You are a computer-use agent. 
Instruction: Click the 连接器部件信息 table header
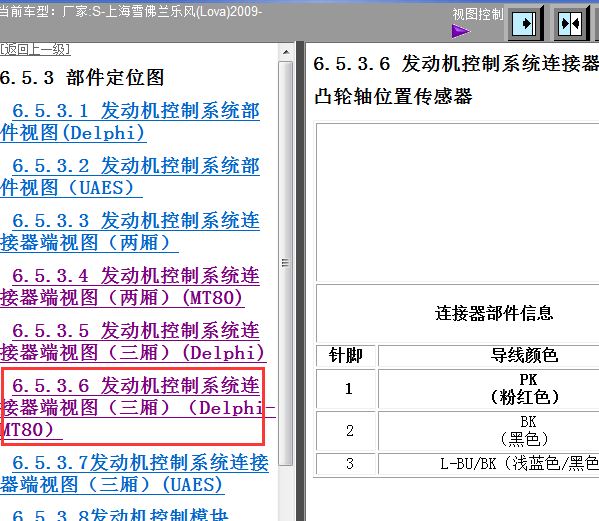pyautogui.click(x=494, y=313)
